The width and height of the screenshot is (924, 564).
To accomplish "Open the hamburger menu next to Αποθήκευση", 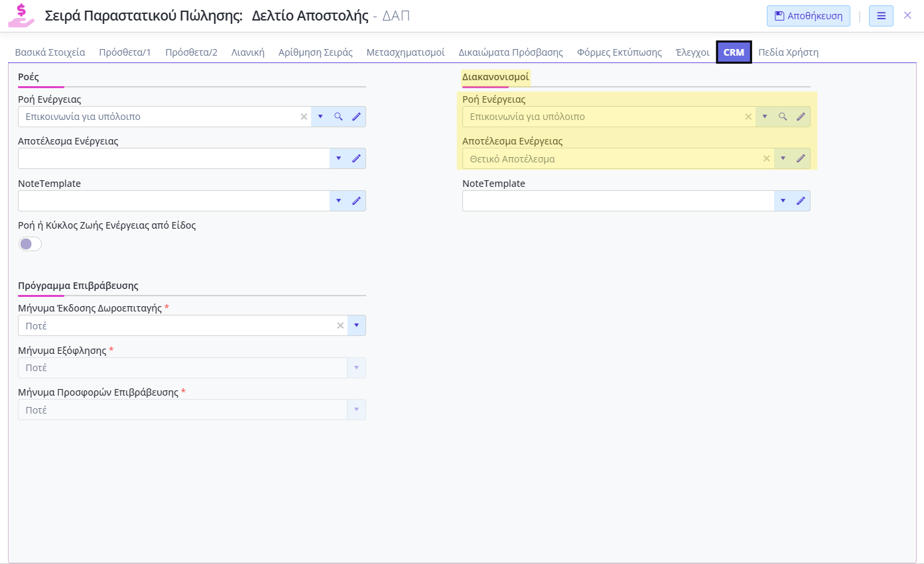I will pyautogui.click(x=881, y=16).
